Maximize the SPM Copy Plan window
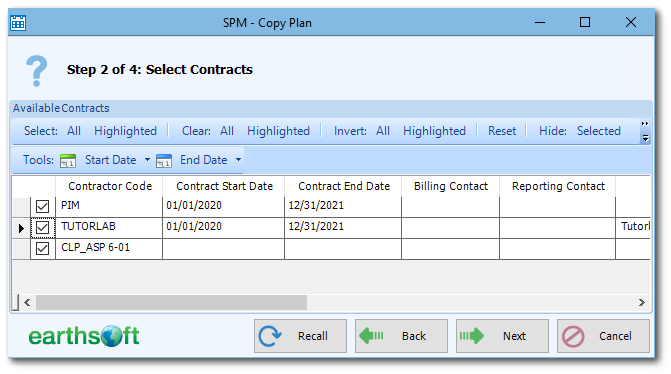The width and height of the screenshot is (671, 374). 585,22
